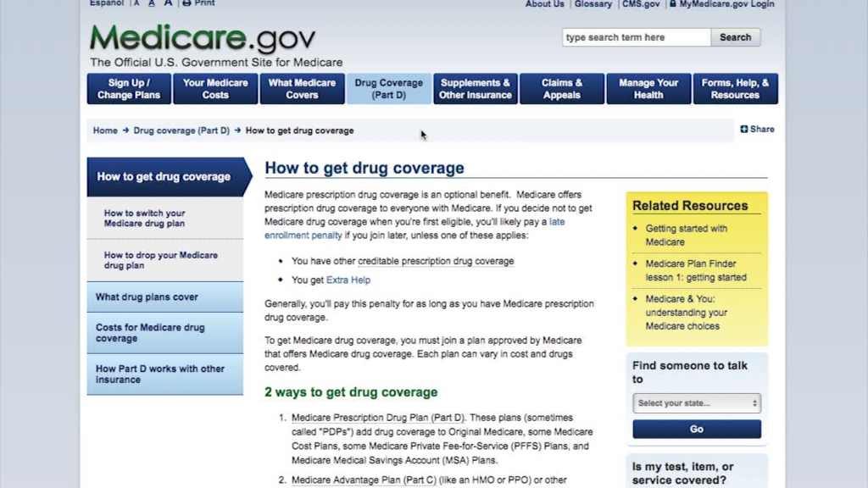Click the Share plus icon
This screenshot has width=868, height=488.
pyautogui.click(x=744, y=129)
